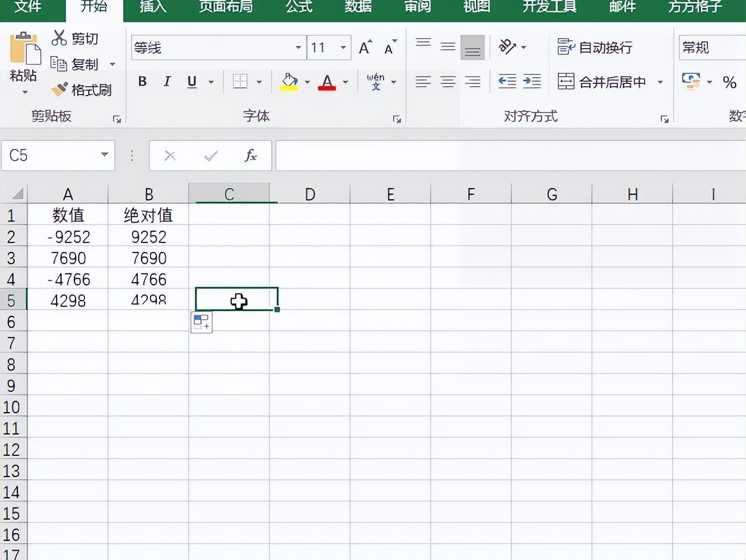Select column header C
This screenshot has width=746, height=560.
[x=229, y=194]
